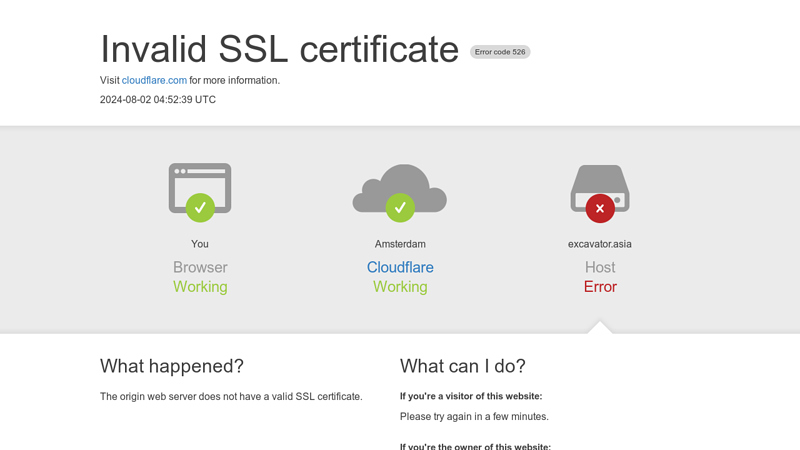Open the cloudflare.com link
Screen dimensions: 800x450
(154, 80)
